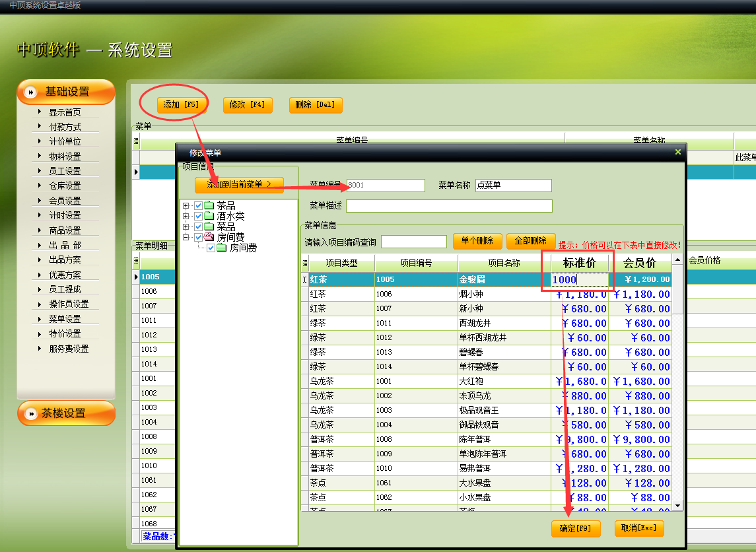
Task: Click the 菜品 folder icon in tree
Action: 209,226
